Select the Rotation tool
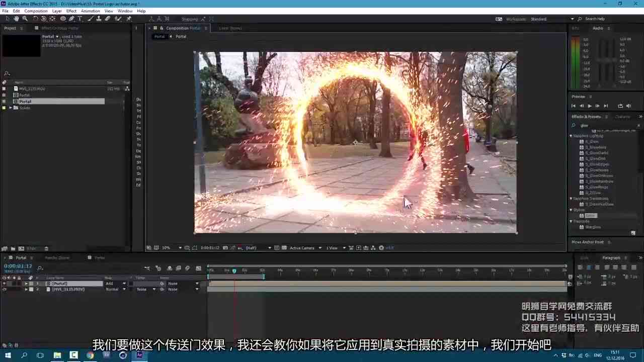The width and height of the screenshot is (644, 362). tap(36, 19)
